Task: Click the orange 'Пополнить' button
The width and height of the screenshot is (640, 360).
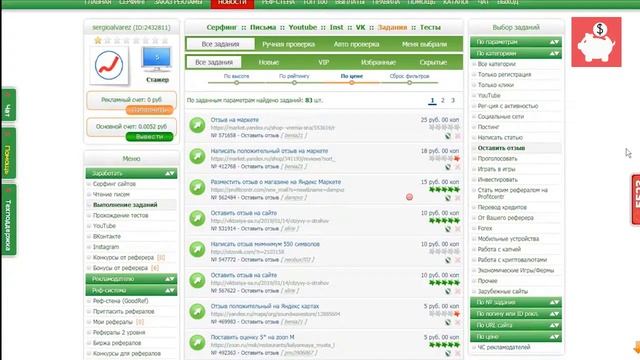Action: [149, 110]
